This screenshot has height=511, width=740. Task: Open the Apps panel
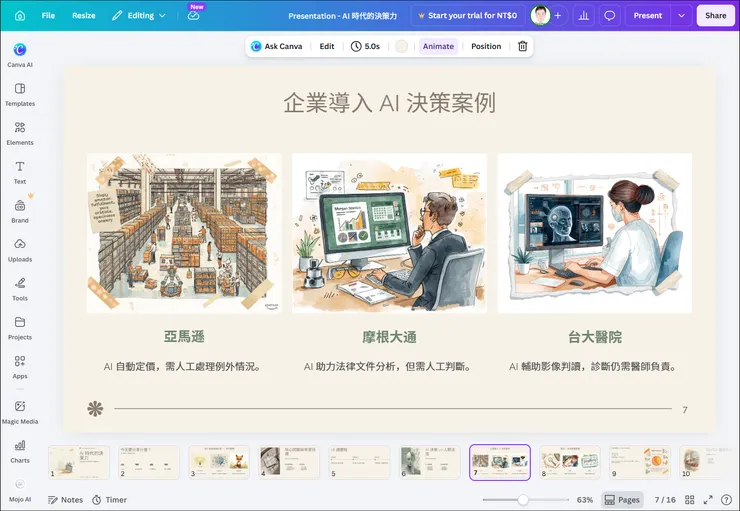[x=20, y=367]
